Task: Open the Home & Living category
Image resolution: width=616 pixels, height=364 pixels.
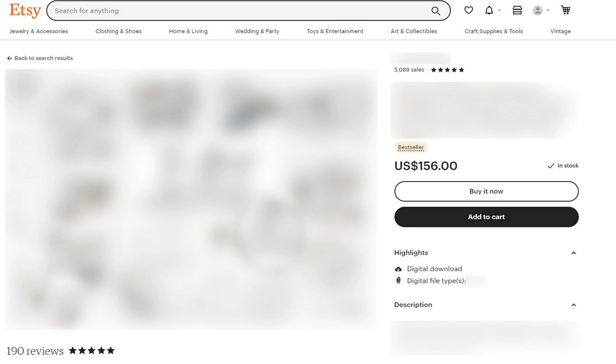Action: tap(188, 31)
